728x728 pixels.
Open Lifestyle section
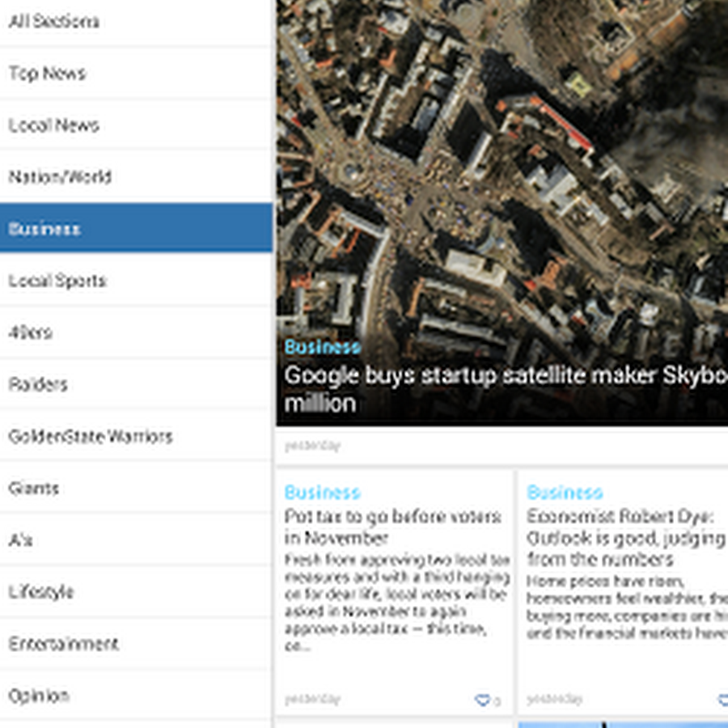click(136, 592)
